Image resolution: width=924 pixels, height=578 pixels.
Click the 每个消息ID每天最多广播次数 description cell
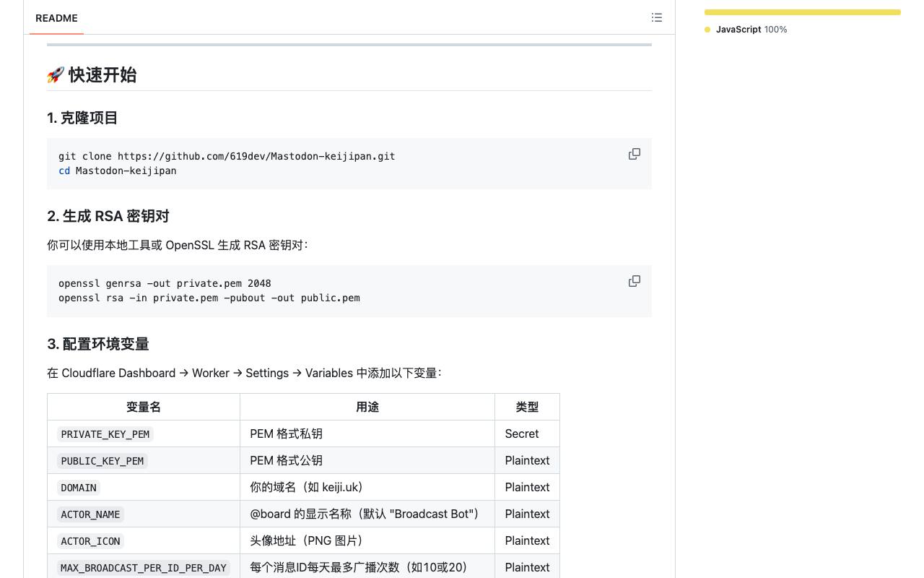point(367,567)
